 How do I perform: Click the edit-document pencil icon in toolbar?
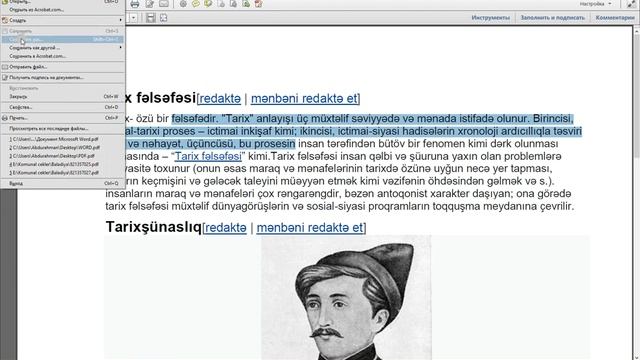(149, 4)
